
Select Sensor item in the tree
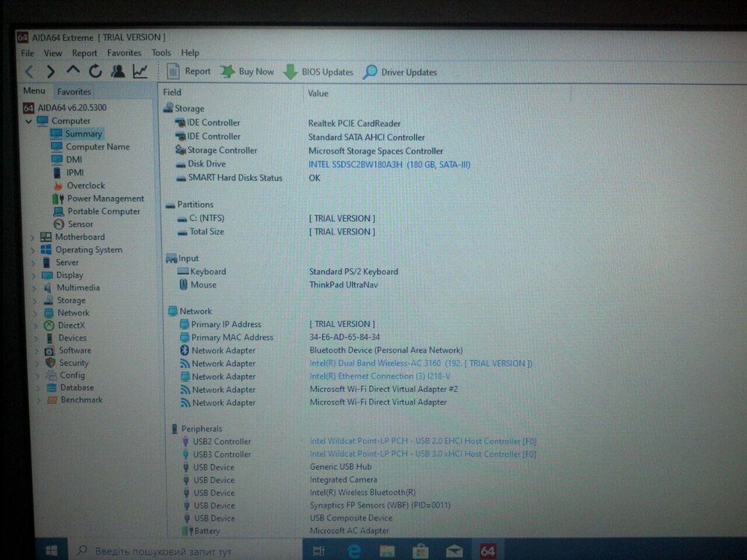click(x=80, y=224)
